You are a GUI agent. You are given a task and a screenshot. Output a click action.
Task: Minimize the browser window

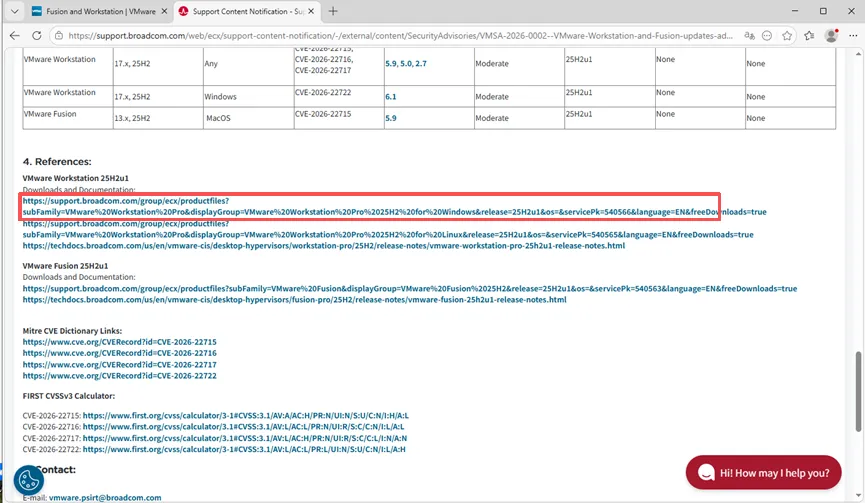tap(795, 11)
